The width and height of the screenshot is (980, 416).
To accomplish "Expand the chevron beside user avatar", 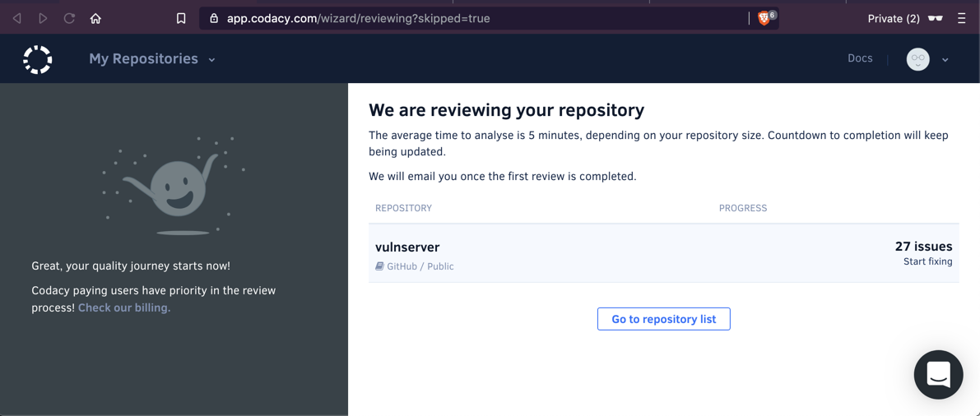I will pyautogui.click(x=945, y=60).
